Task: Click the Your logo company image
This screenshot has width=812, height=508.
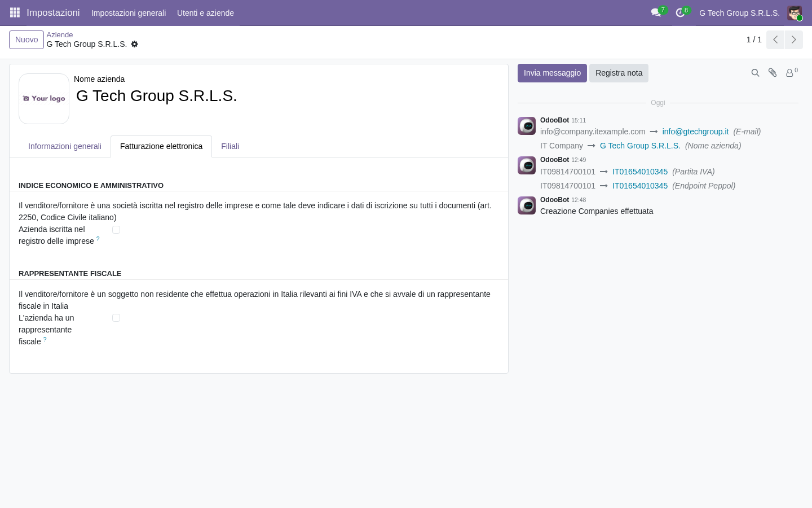Action: point(44,99)
